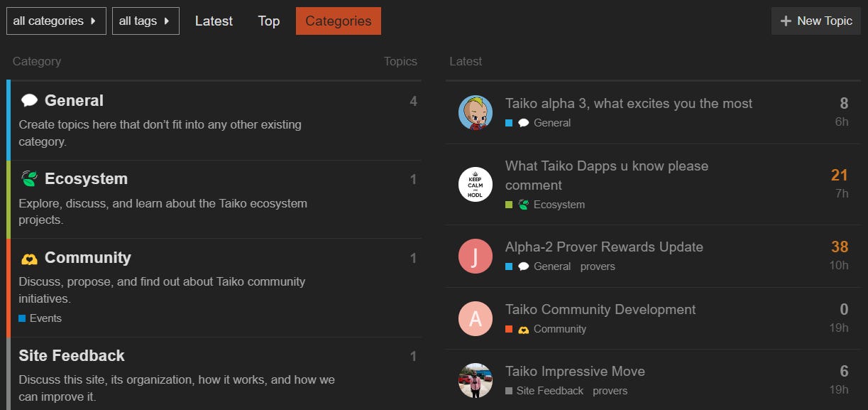Select the Categories tab

tap(339, 21)
